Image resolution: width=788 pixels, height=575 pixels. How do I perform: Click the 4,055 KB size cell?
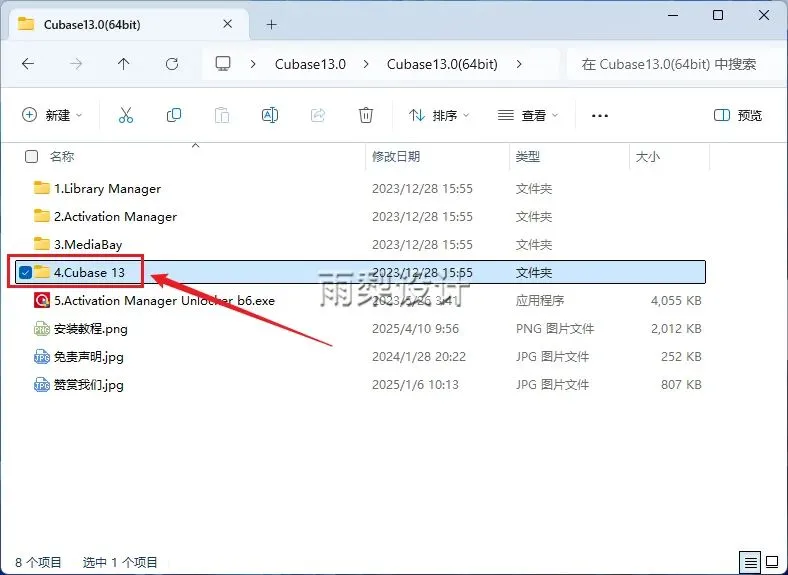tap(676, 301)
